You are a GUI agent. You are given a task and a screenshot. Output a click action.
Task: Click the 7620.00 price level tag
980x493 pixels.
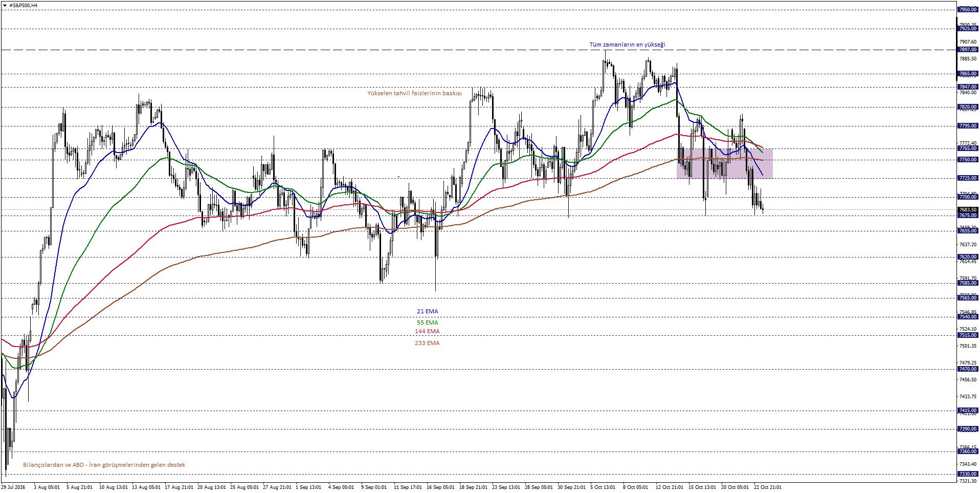click(967, 257)
